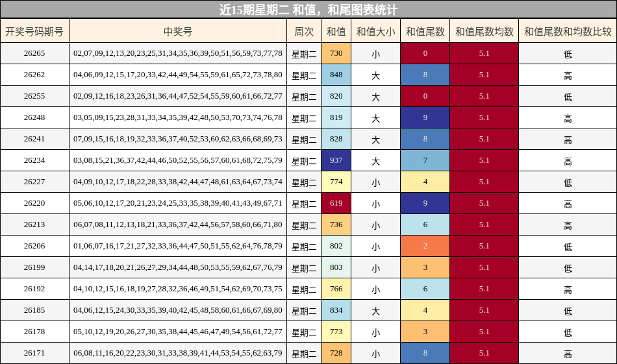The height and width of the screenshot is (364, 617).
Task: Click issue number 26206
Action: click(34, 246)
